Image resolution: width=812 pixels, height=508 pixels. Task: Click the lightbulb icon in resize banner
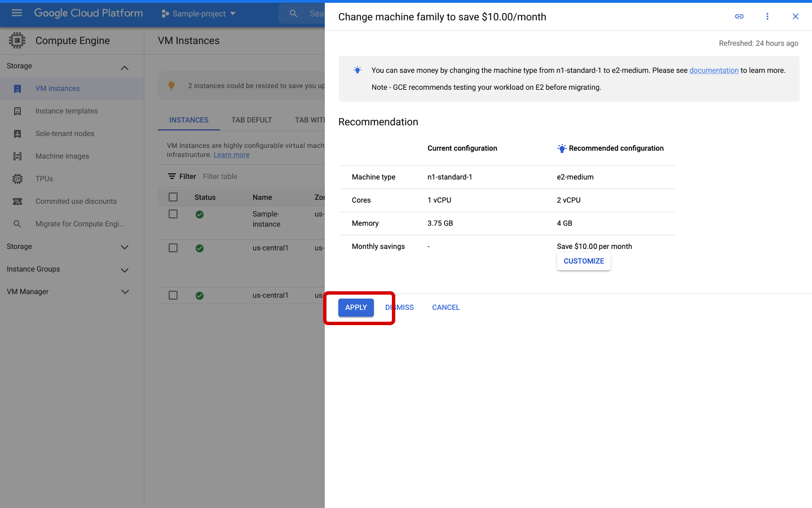coord(171,86)
